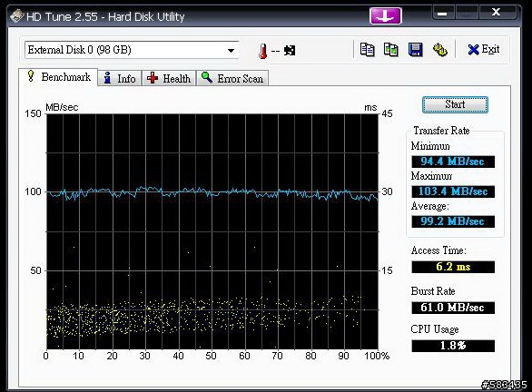This screenshot has height=392, width=532.
Task: Expand the External Disk 0 dropdown arrow
Action: pyautogui.click(x=232, y=51)
